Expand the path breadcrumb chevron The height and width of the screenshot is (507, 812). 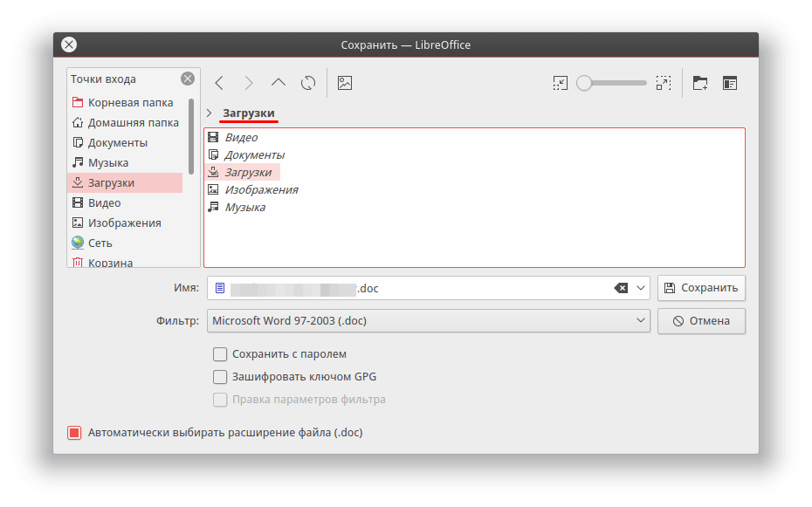210,113
